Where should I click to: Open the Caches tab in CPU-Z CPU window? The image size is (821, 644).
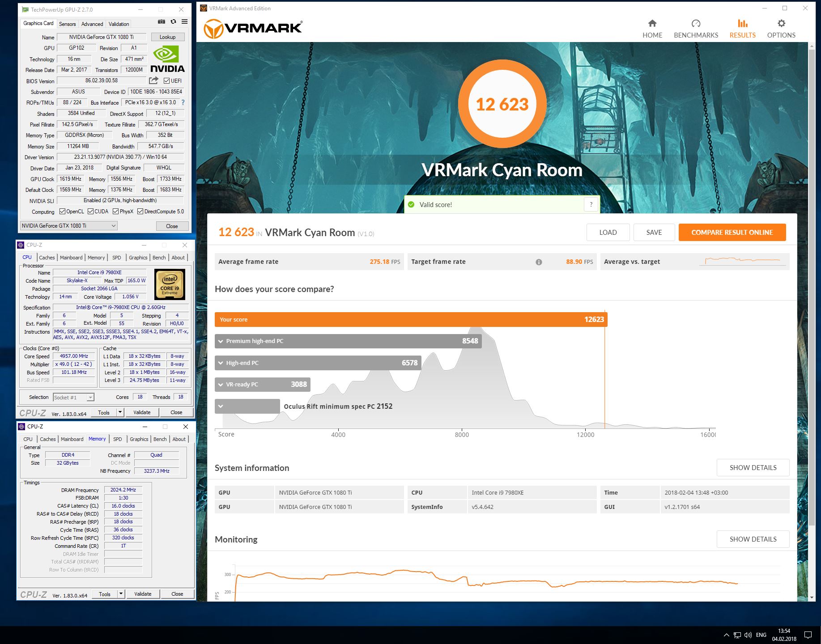tap(47, 258)
